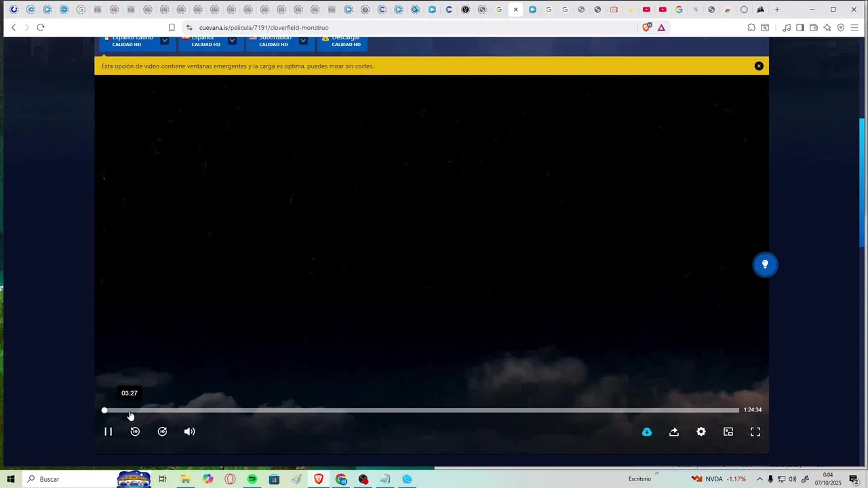Open a new browser tab
This screenshot has width=868, height=488.
click(x=777, y=9)
